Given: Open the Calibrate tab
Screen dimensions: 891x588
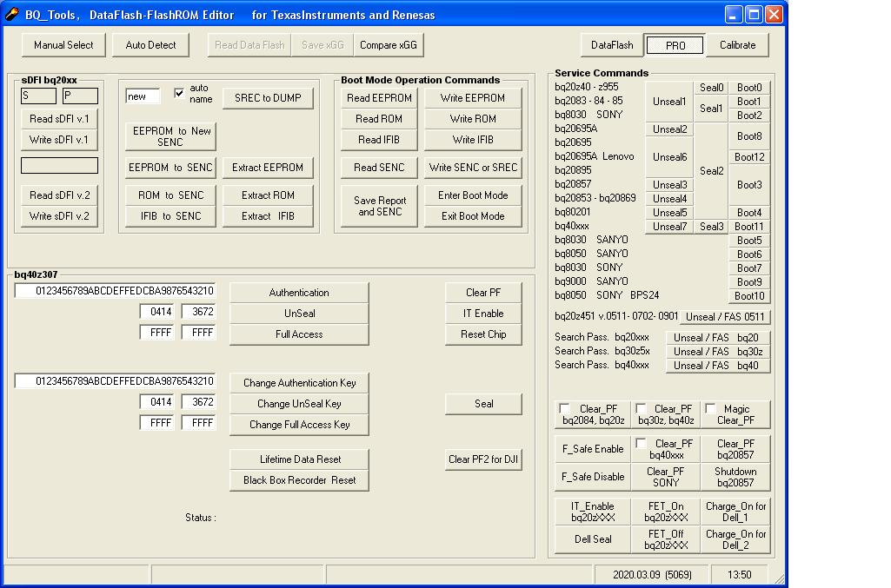Looking at the screenshot, I should 738,45.
